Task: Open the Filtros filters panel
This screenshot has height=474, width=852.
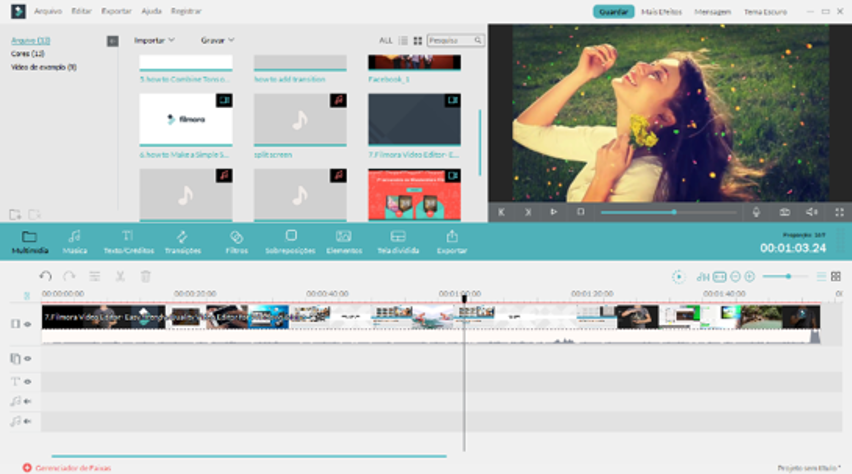Action: [236, 241]
